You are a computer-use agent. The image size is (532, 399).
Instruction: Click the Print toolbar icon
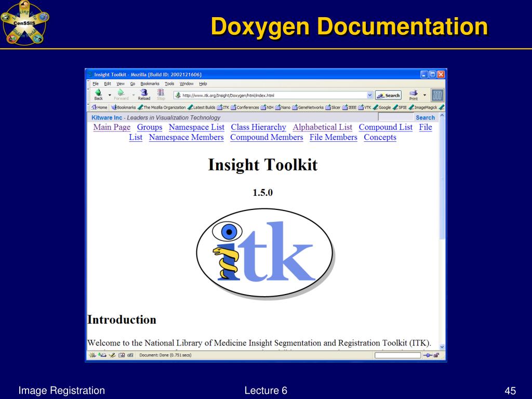pos(413,95)
